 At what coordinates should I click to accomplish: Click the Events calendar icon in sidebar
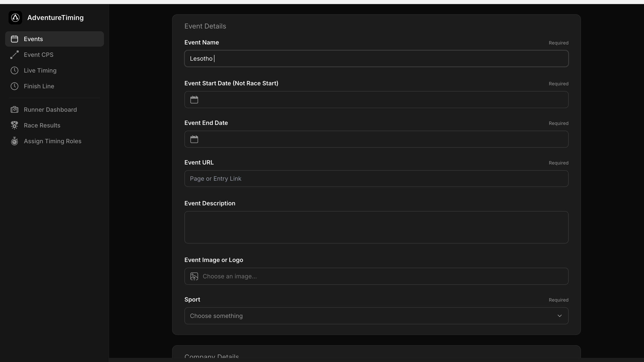(14, 39)
